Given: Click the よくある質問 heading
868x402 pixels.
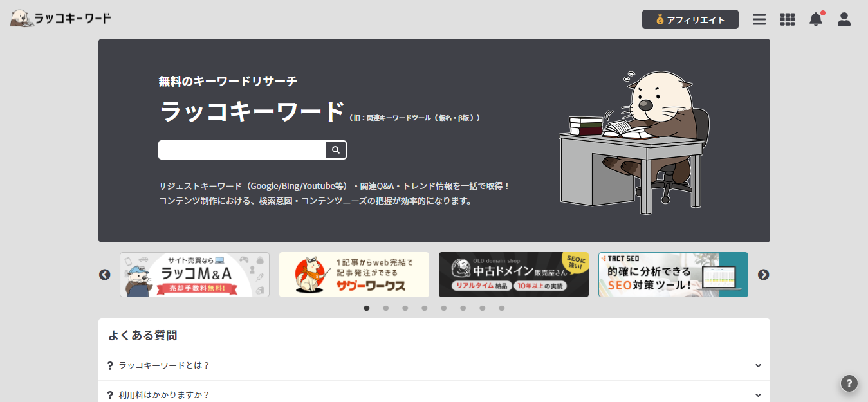Looking at the screenshot, I should click(143, 335).
